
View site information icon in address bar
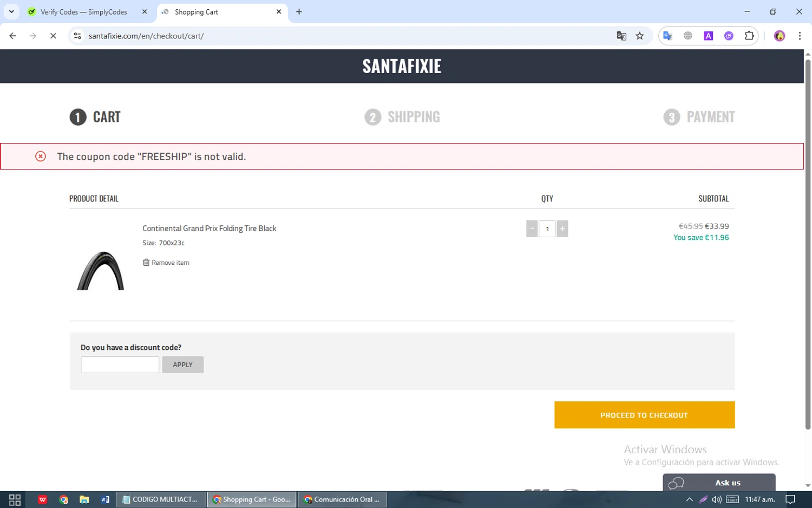click(77, 36)
